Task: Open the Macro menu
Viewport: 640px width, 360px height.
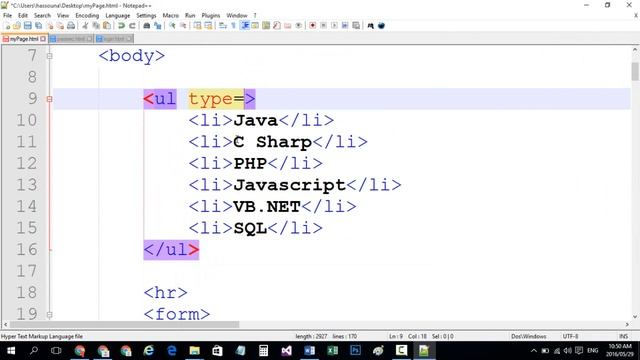Action: click(x=171, y=16)
